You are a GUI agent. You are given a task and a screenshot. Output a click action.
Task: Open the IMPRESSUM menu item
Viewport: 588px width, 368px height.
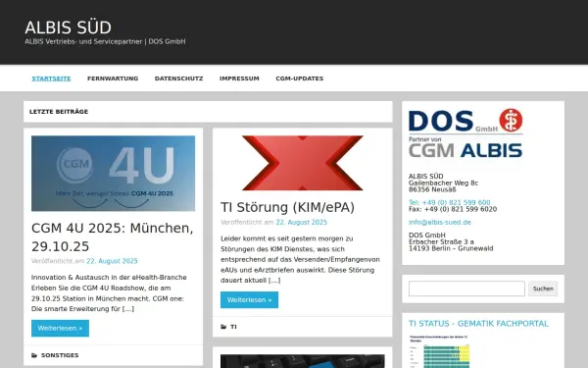point(239,79)
